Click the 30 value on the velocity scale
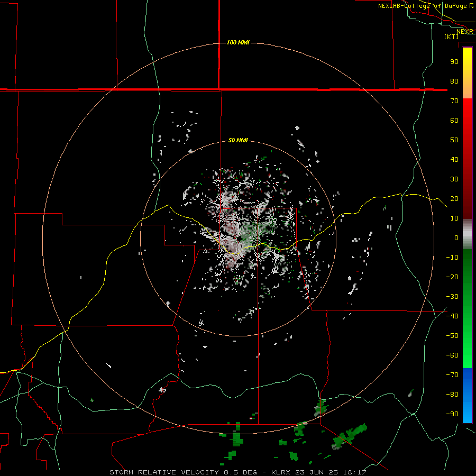Image resolution: width=476 pixels, height=476 pixels. 454,179
